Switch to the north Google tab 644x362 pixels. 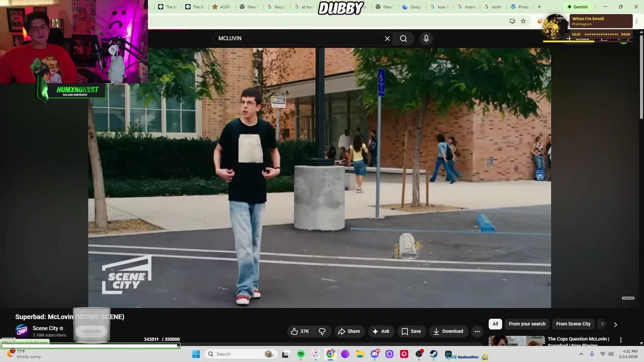(493, 7)
